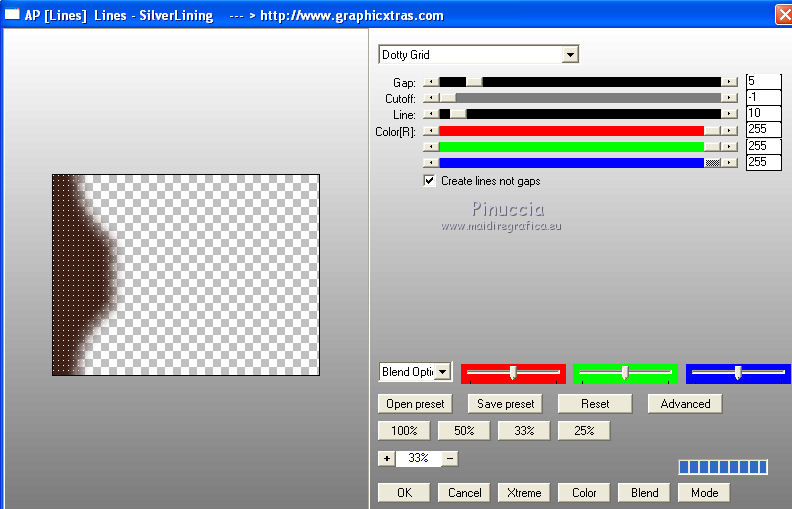The width and height of the screenshot is (792, 509).
Task: Click left arrow of blue color slider
Action: pyautogui.click(x=431, y=163)
